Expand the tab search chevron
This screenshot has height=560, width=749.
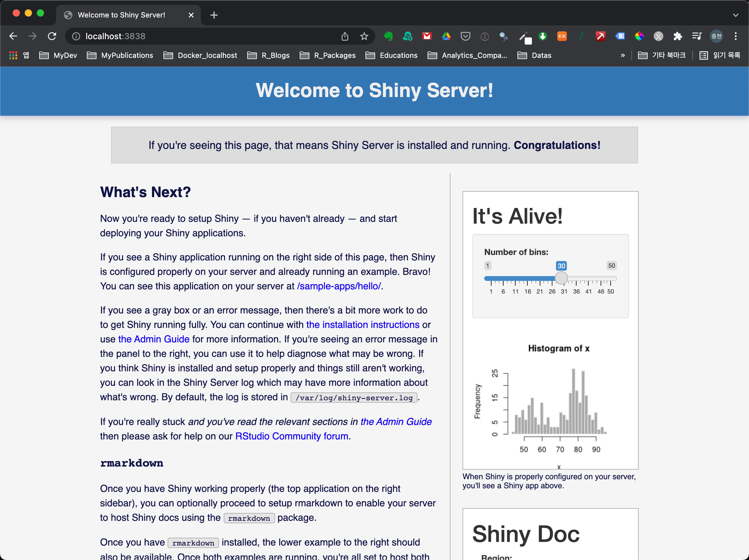point(735,15)
